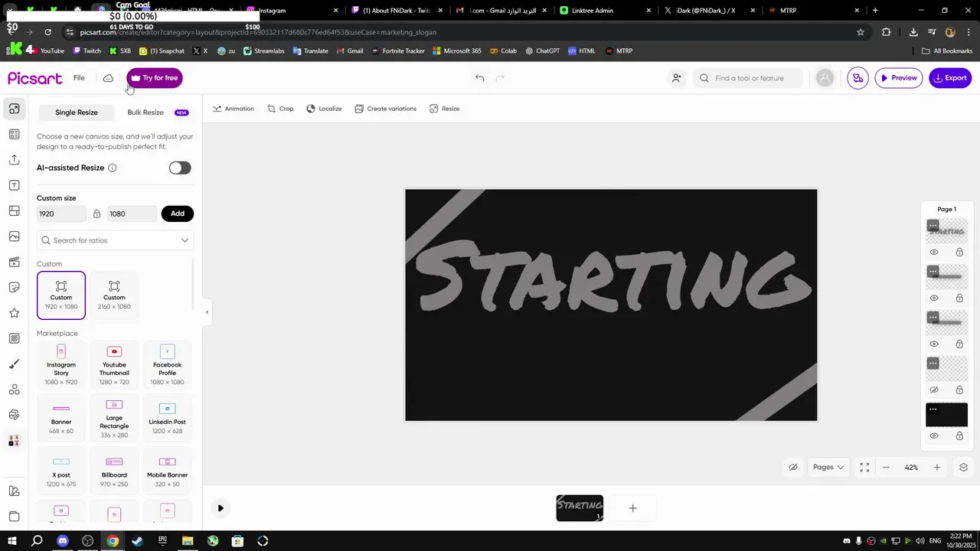The height and width of the screenshot is (551, 980).
Task: Select the Draw brush tool
Action: point(14,364)
